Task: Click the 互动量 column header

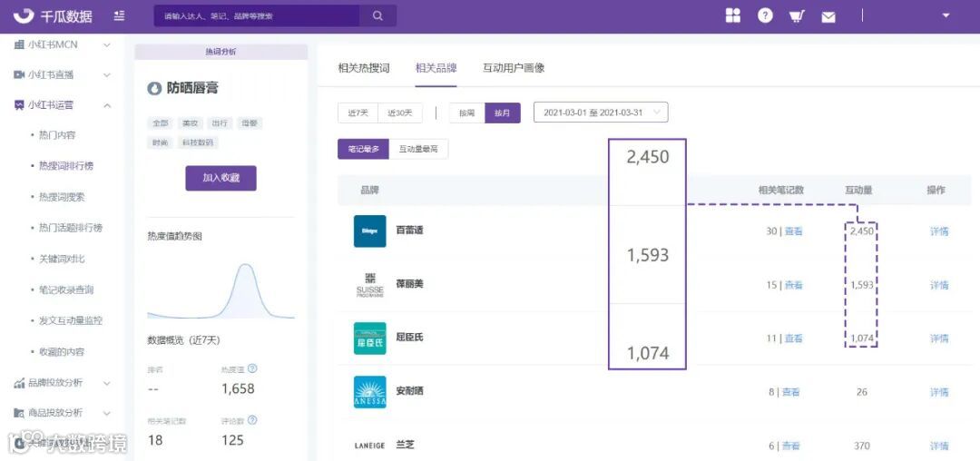Action: coord(858,191)
